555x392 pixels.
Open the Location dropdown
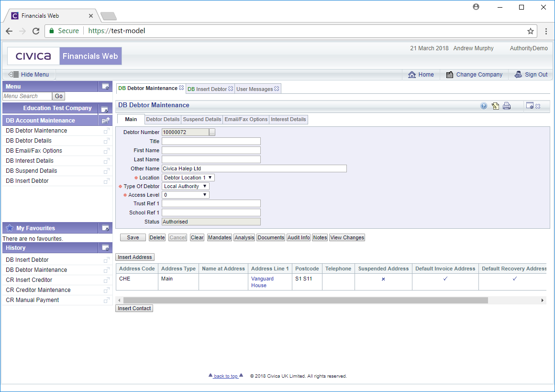188,178
